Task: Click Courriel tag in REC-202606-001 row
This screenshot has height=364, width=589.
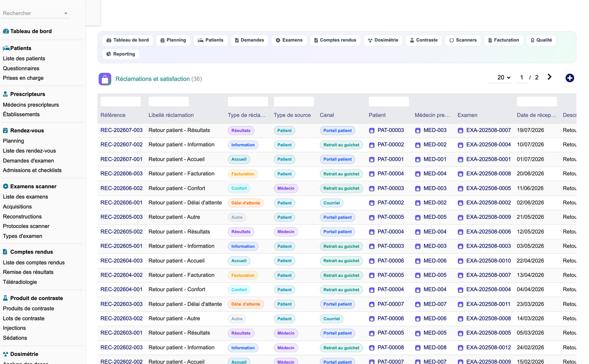Action: click(x=332, y=203)
